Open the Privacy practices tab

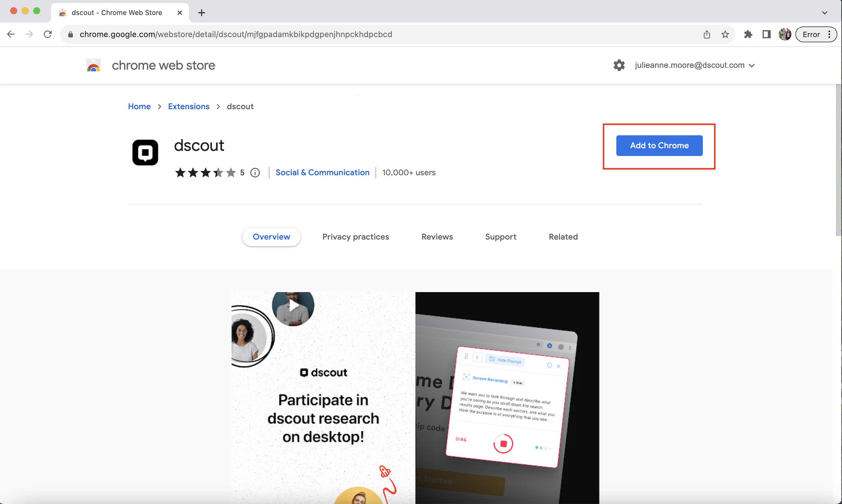(x=356, y=237)
